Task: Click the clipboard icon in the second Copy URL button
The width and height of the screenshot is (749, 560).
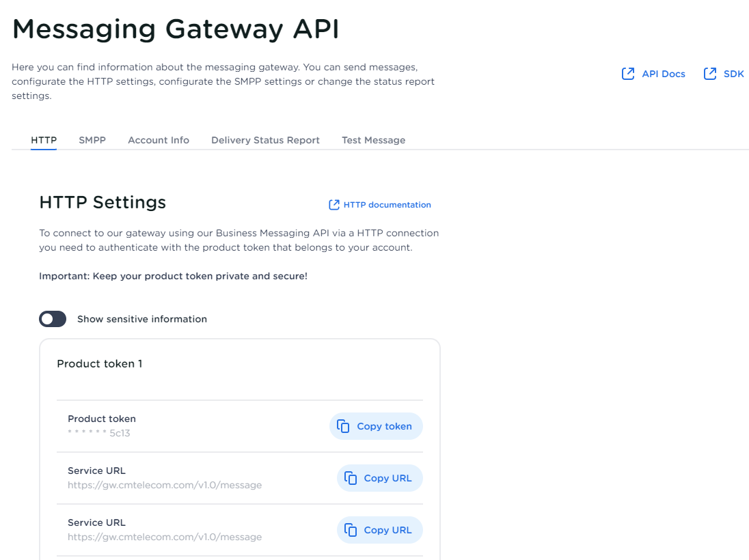Action: pos(351,530)
